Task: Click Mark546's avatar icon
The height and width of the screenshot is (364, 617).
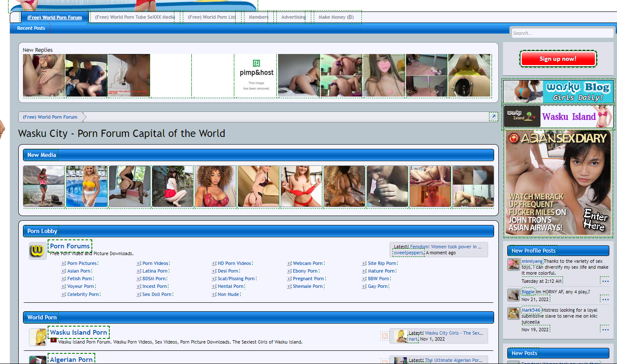Action: click(x=514, y=313)
